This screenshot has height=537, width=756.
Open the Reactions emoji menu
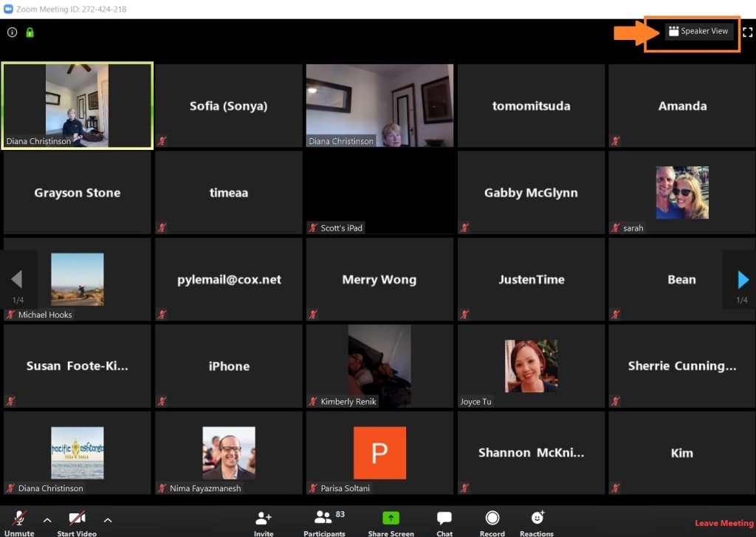pos(537,519)
